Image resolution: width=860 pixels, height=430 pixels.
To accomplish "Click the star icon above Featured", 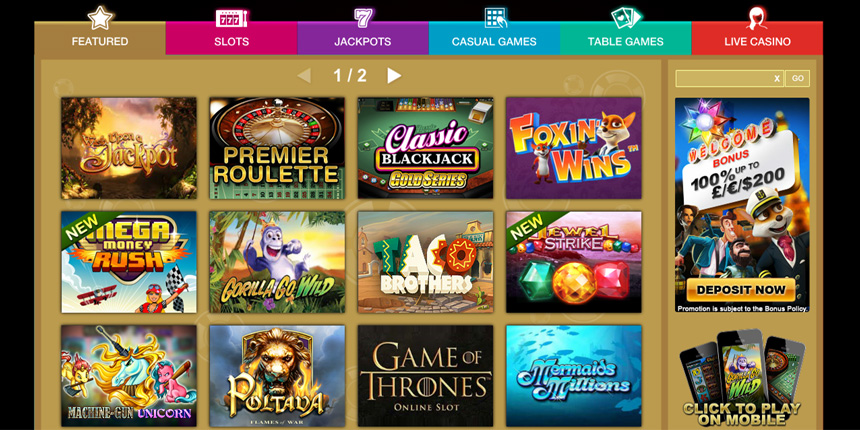I will pos(100,18).
